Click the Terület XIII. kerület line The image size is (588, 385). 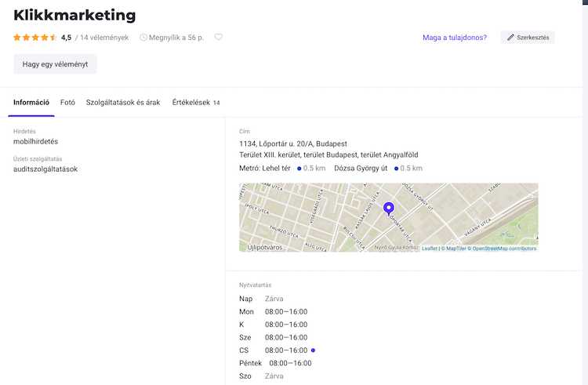tap(328, 154)
